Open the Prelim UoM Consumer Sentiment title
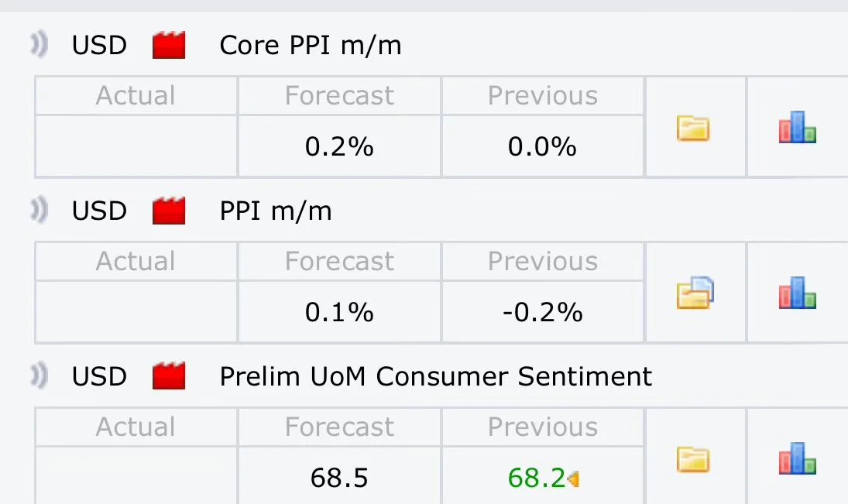This screenshot has width=848, height=504. coord(436,376)
